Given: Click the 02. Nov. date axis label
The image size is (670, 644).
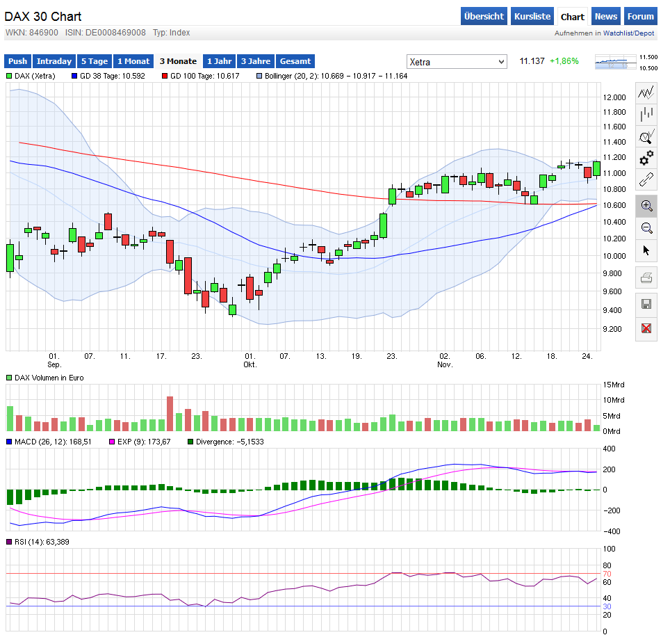Looking at the screenshot, I should click(445, 360).
